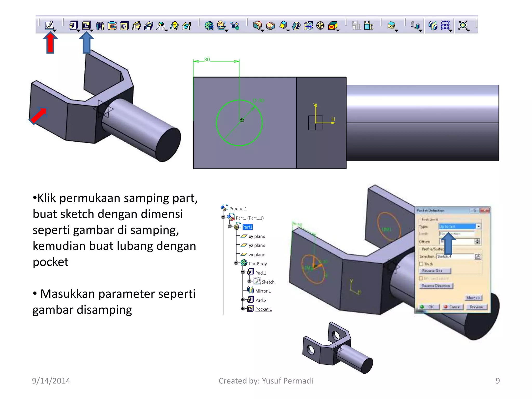Select the Translation transform tool icon

tap(415, 25)
